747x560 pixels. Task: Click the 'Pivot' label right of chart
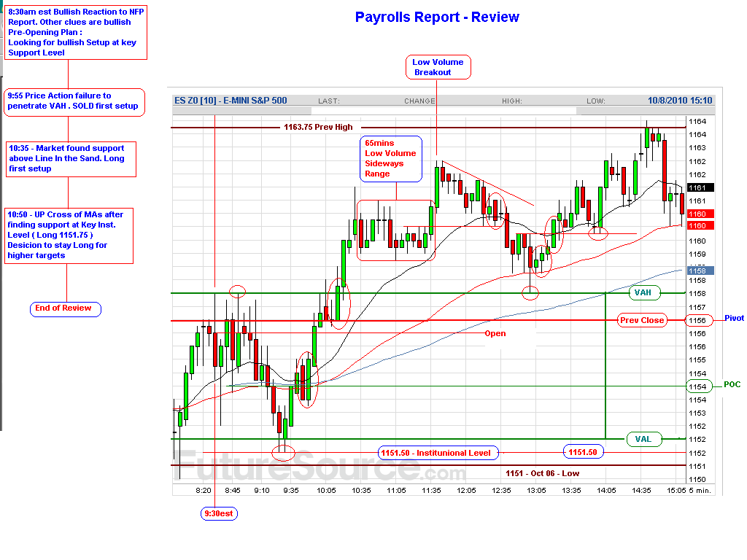(734, 318)
